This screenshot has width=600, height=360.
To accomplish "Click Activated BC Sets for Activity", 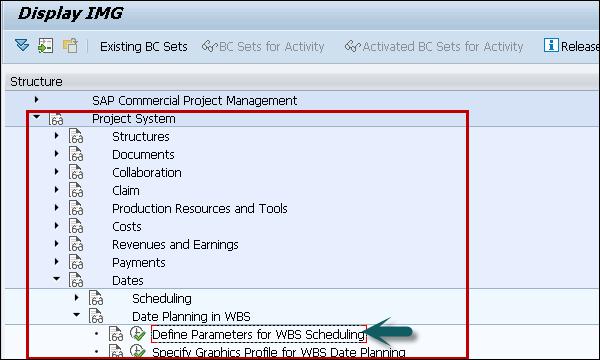I will tap(434, 47).
